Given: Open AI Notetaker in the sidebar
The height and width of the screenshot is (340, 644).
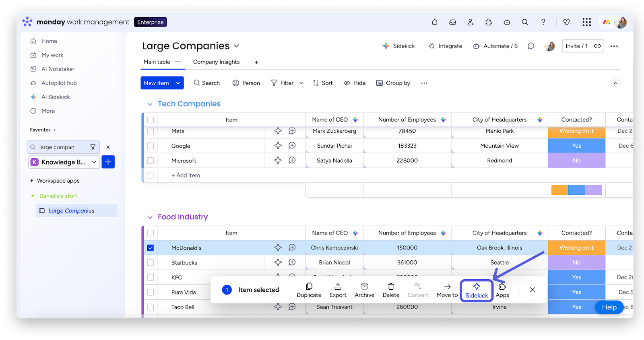Looking at the screenshot, I should pyautogui.click(x=58, y=69).
